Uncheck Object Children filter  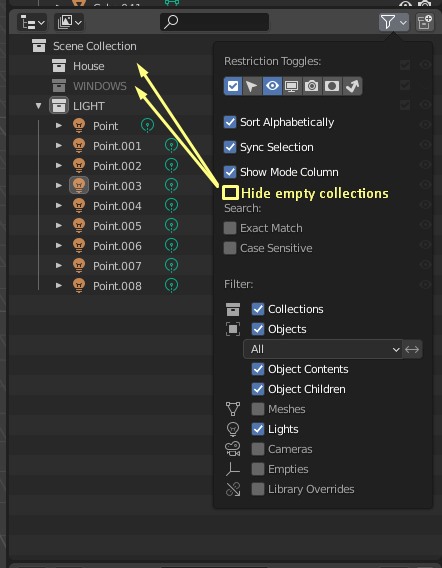(x=258, y=389)
